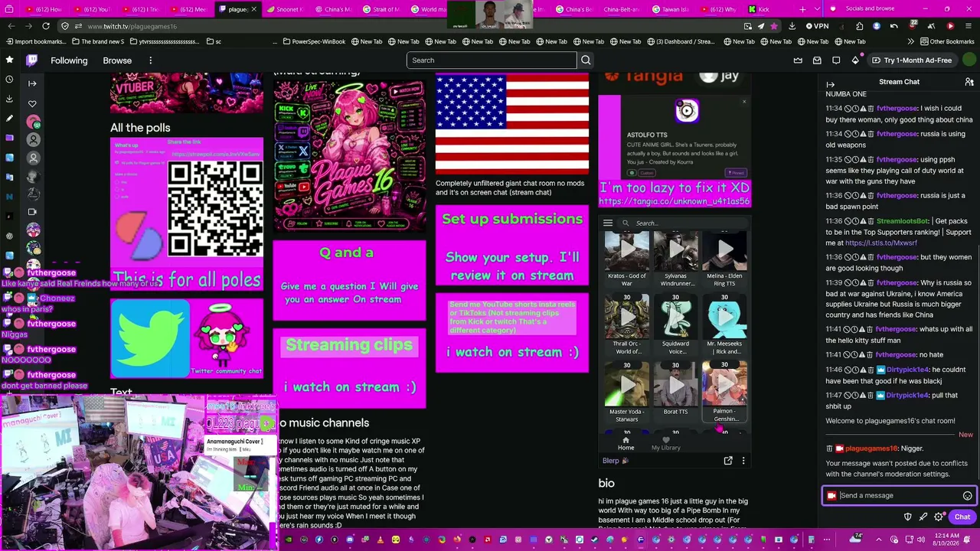Open the tangia.co link in panel

675,201
